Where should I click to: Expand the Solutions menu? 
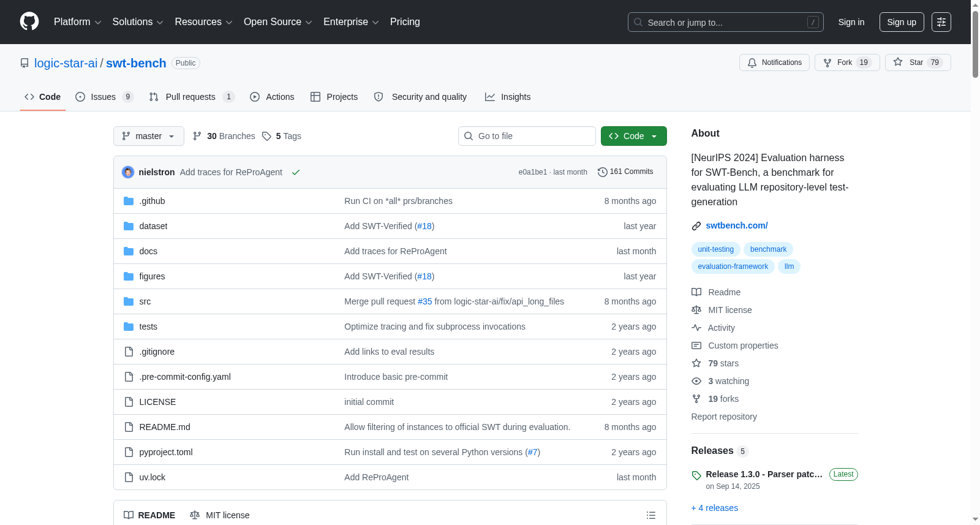[138, 22]
